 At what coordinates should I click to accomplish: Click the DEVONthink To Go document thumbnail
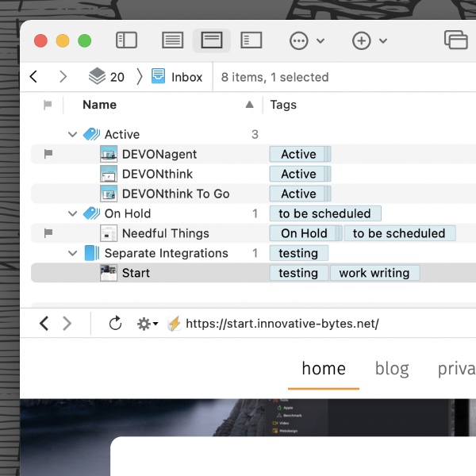[x=109, y=194]
